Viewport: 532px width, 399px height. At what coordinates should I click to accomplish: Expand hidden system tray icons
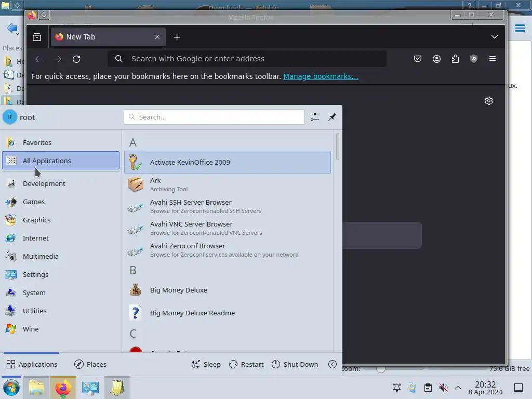tap(458, 388)
